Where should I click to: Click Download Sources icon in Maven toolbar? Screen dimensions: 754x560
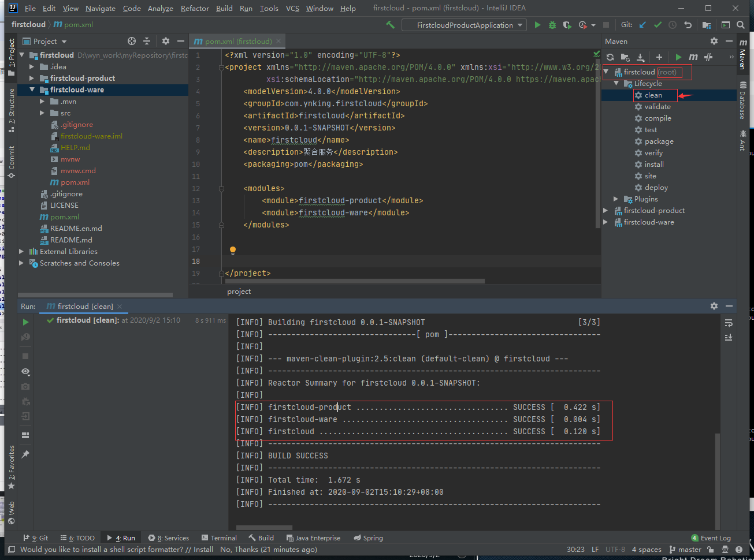coord(641,57)
